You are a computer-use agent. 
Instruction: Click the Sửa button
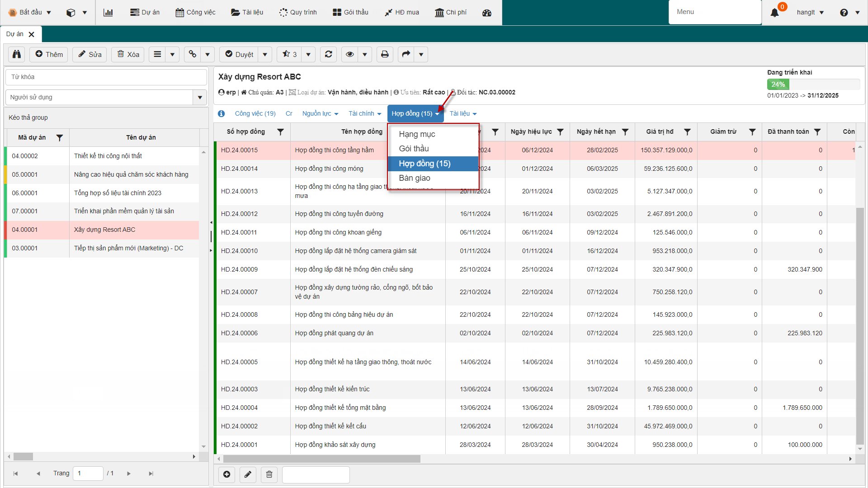90,54
